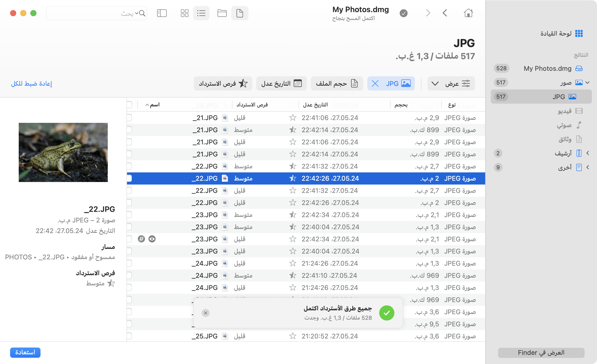Click the path PHOTOS ▸ _22.JPG text
This screenshot has height=364, width=597.
click(x=35, y=257)
